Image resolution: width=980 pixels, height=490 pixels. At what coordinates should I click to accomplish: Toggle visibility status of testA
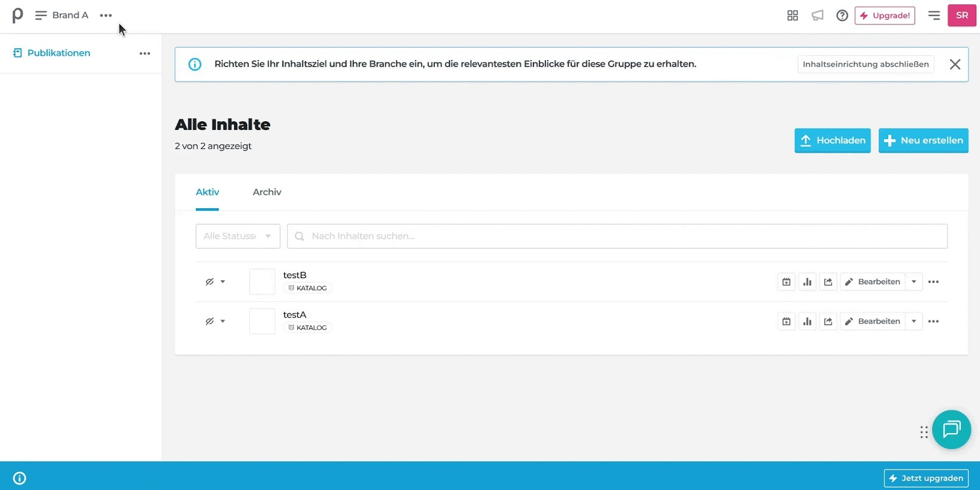click(214, 322)
